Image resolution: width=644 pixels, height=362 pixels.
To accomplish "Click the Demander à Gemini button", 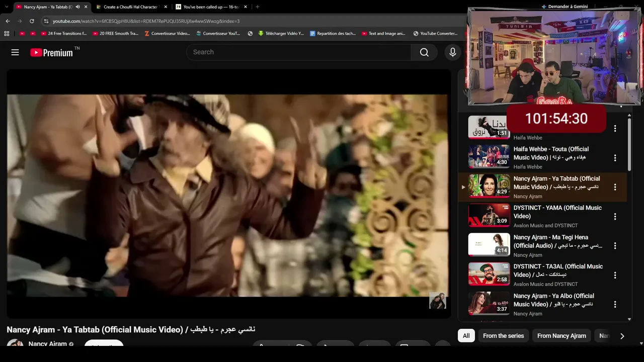I will pos(563,7).
